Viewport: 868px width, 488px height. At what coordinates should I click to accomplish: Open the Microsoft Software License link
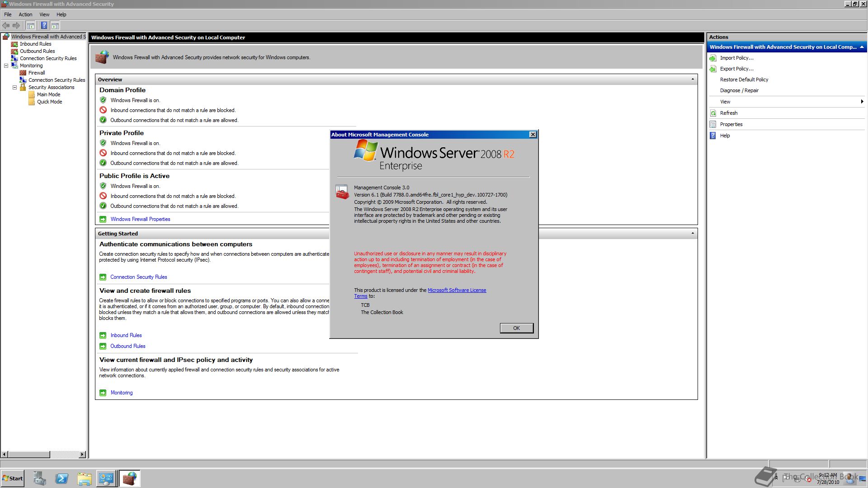(457, 290)
